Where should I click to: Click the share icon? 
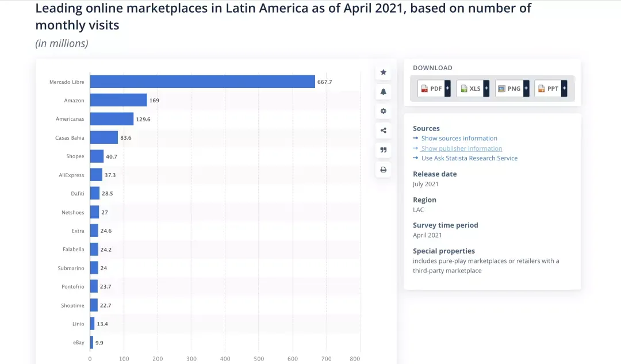[384, 131]
